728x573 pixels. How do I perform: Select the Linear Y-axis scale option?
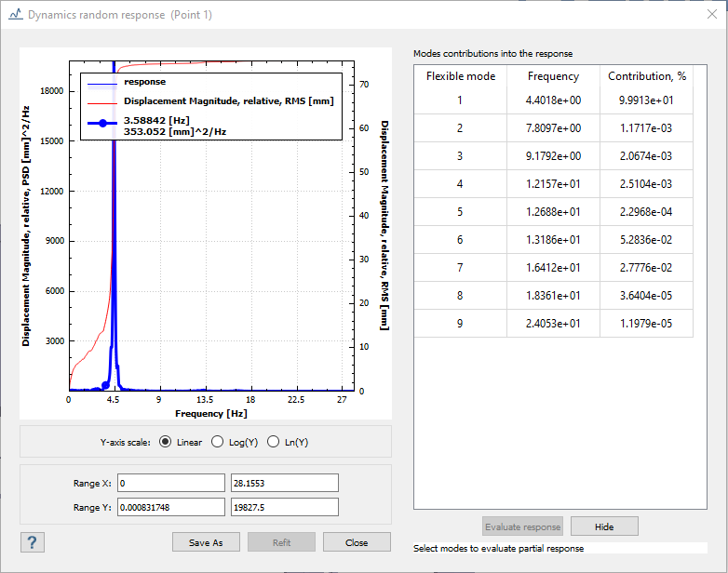point(166,442)
